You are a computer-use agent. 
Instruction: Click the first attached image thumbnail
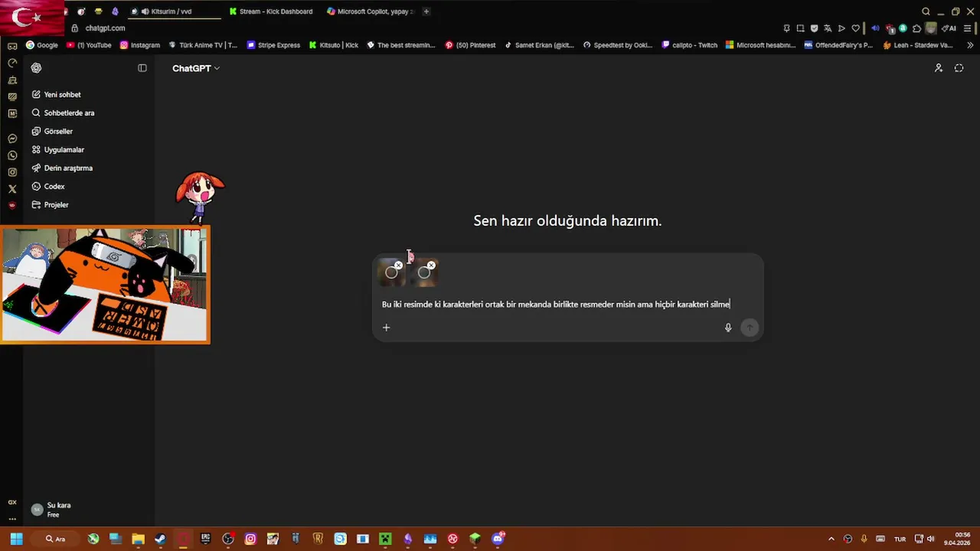tap(391, 273)
